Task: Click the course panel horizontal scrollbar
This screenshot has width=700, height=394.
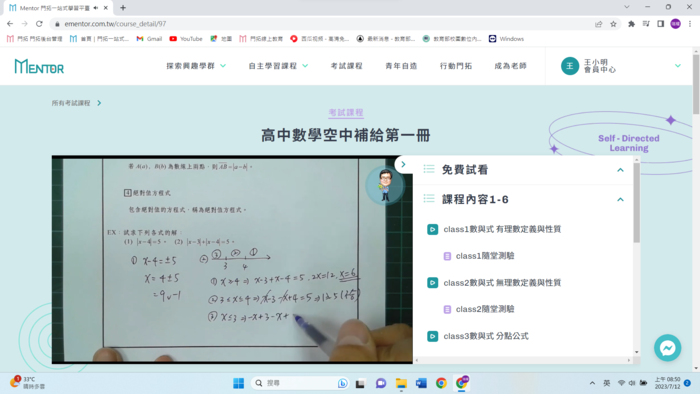Action: (x=523, y=360)
